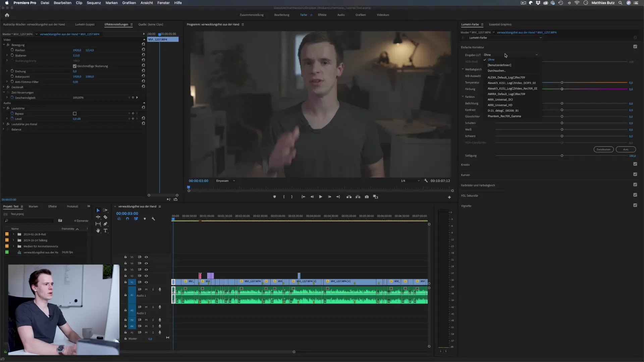Play the program monitor
The image size is (644, 362).
click(321, 197)
